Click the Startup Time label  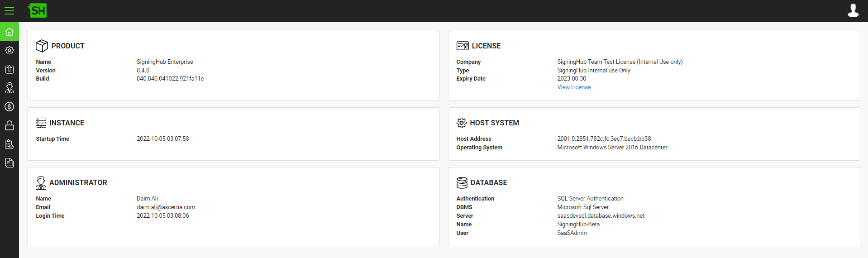click(52, 139)
